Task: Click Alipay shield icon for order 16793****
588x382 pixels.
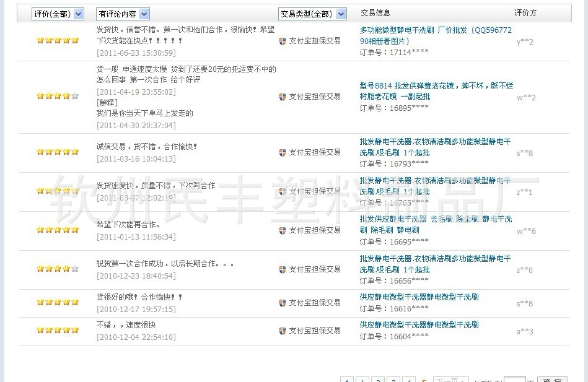Action: [x=283, y=152]
